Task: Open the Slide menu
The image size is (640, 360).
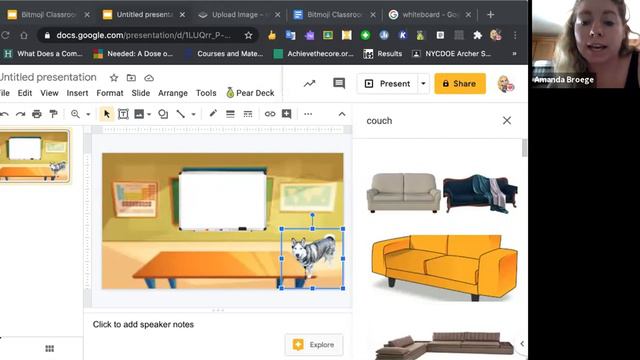Action: click(140, 93)
